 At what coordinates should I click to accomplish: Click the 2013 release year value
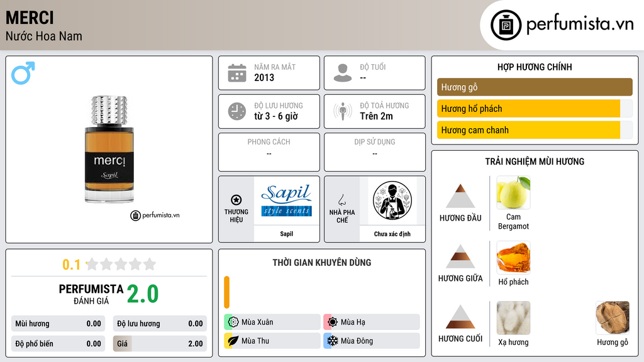(264, 77)
